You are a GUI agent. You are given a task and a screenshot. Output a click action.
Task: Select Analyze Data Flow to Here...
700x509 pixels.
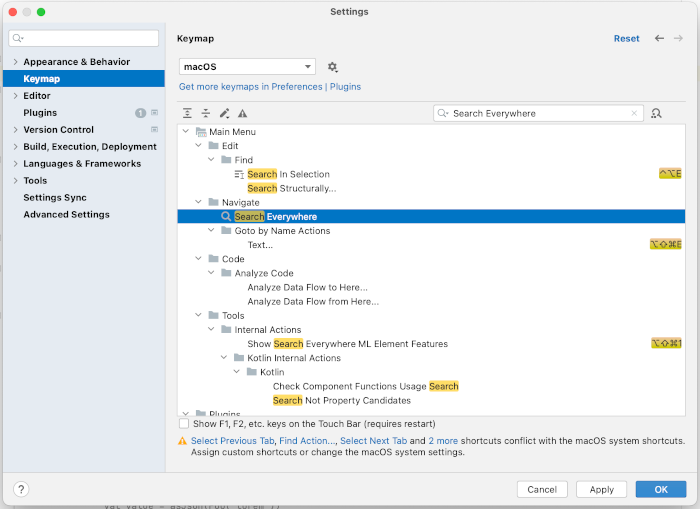point(308,287)
